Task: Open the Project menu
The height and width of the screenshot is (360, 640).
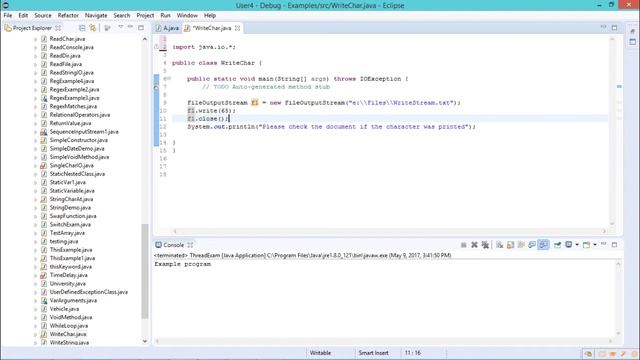Action: tap(145, 15)
